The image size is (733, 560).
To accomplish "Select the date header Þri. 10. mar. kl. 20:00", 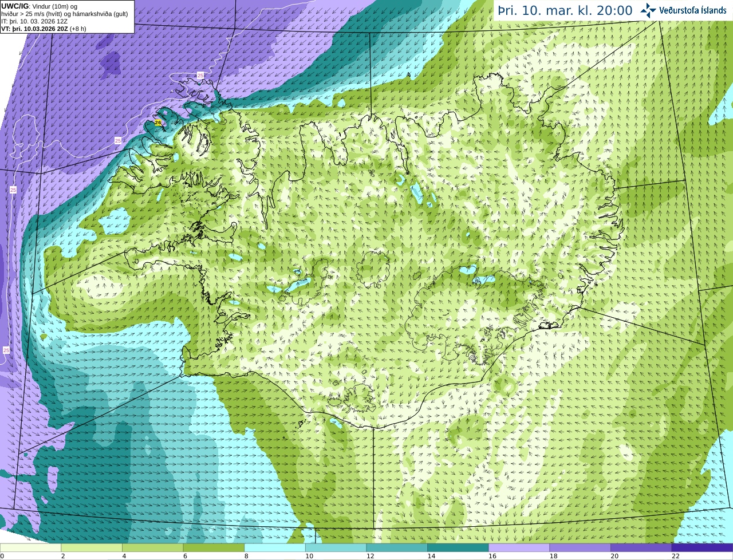I will tap(565, 10).
